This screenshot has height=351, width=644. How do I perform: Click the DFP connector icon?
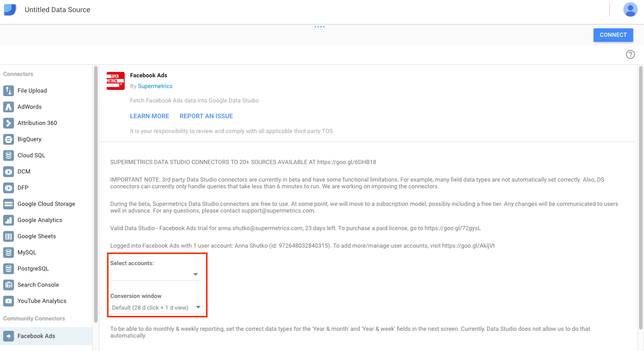(9, 188)
